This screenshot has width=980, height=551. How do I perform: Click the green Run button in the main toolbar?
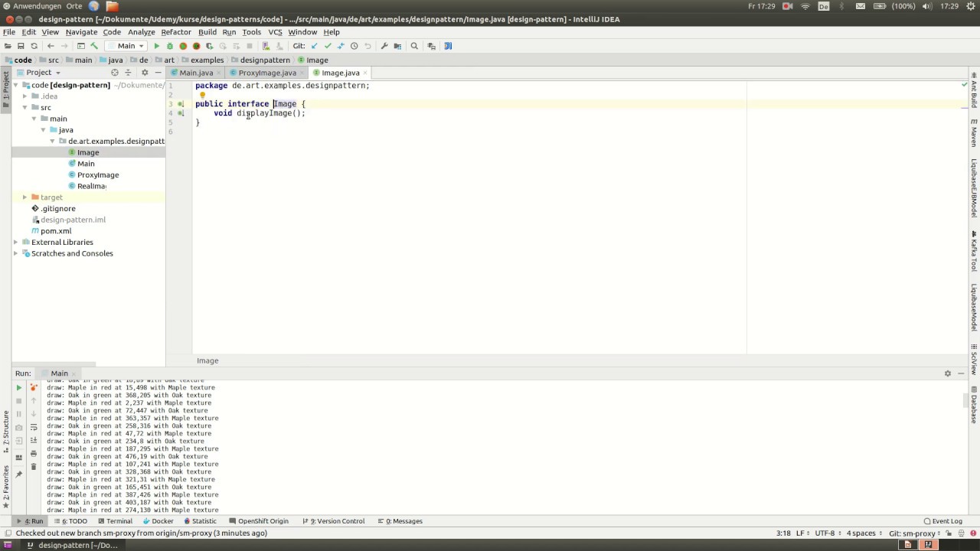point(157,46)
